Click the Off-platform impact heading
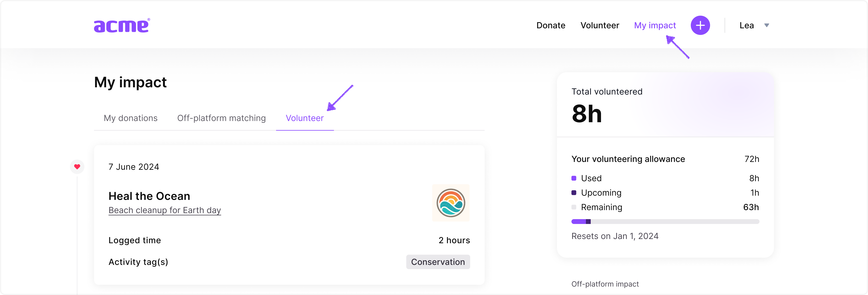The height and width of the screenshot is (295, 868). [605, 284]
